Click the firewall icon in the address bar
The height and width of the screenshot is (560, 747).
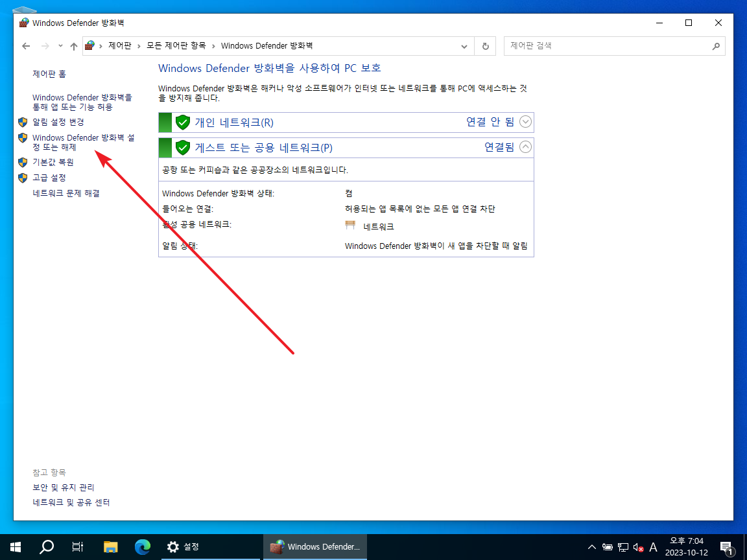point(89,46)
